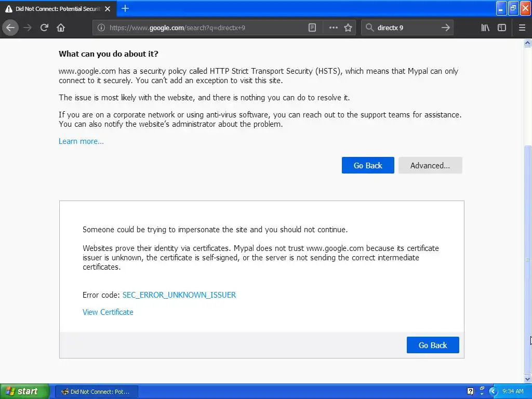The width and height of the screenshot is (532, 399).
Task: Click the directx 9 search box
Action: [x=407, y=28]
